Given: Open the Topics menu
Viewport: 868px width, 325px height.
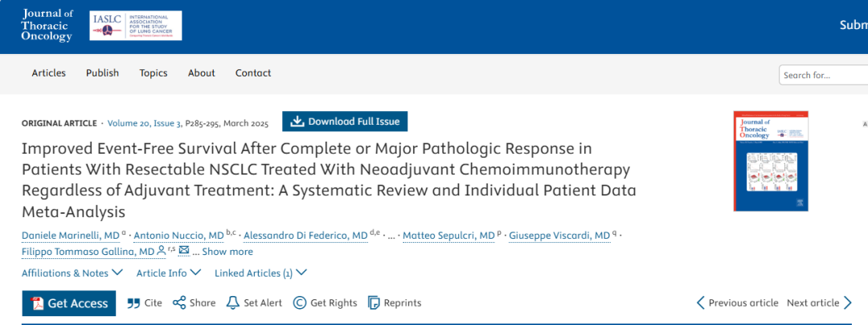Looking at the screenshot, I should coord(154,73).
